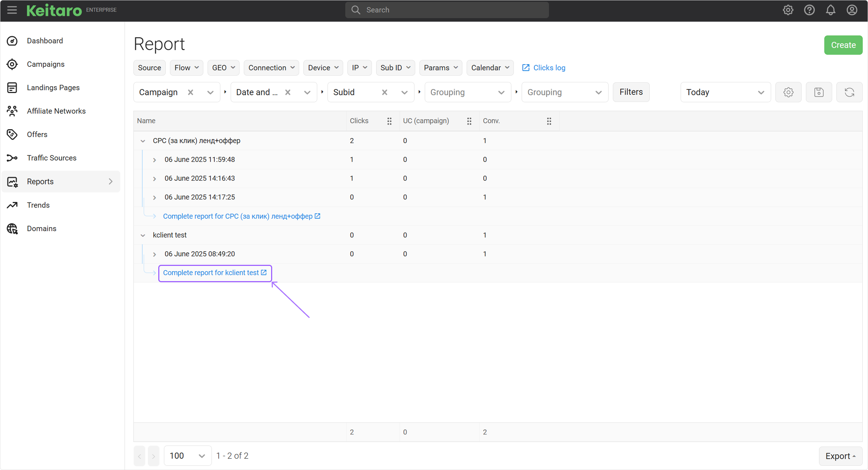Go to Domains in sidebar
868x470 pixels.
tap(42, 229)
